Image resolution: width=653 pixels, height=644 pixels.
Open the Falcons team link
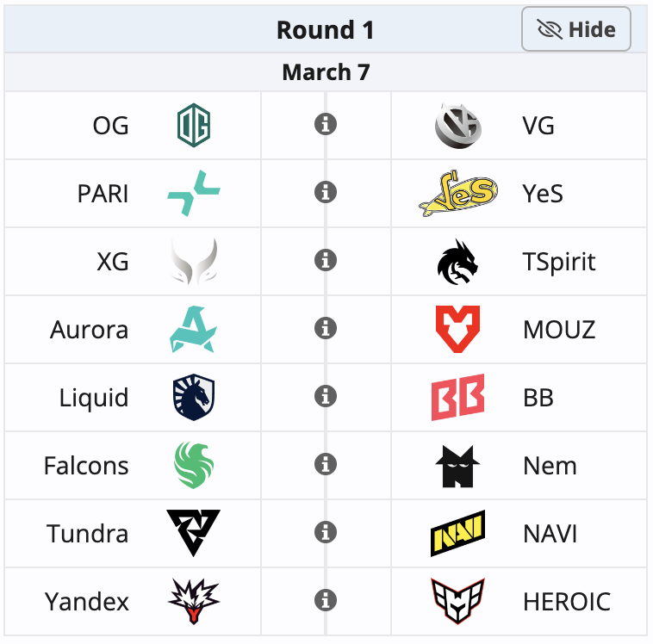coord(86,466)
